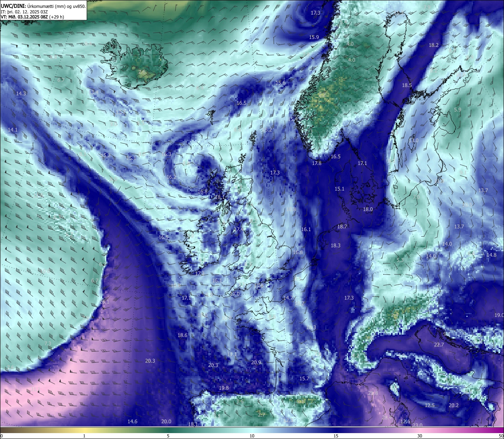
Task: Click the 20.2 value on the map
Action: 454,406
